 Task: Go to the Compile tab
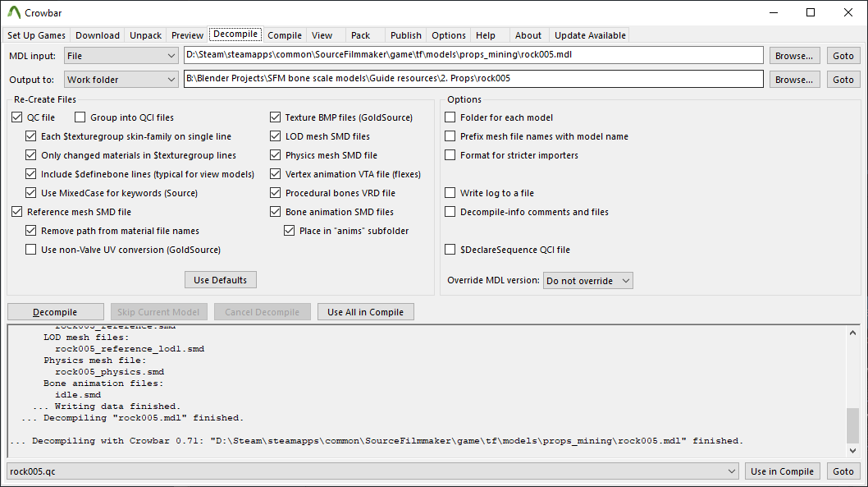(x=285, y=35)
